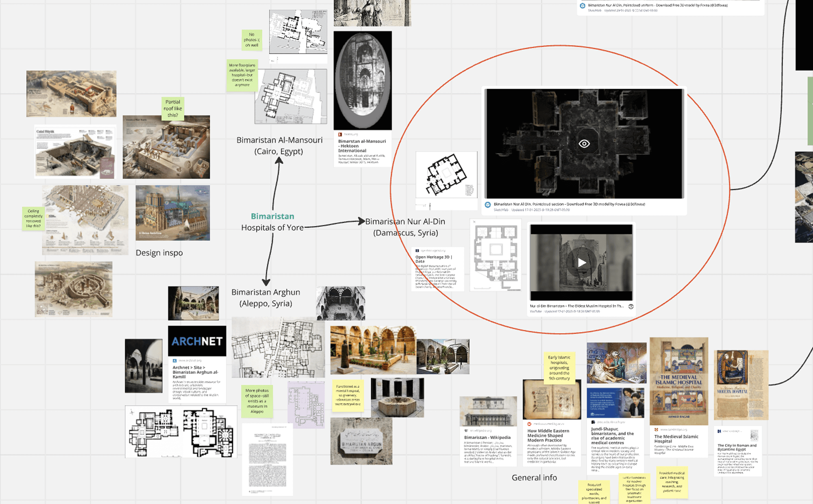Play the Nur al-Din Bimaristan YouTube video
This screenshot has height=504, width=813.
coord(582,263)
